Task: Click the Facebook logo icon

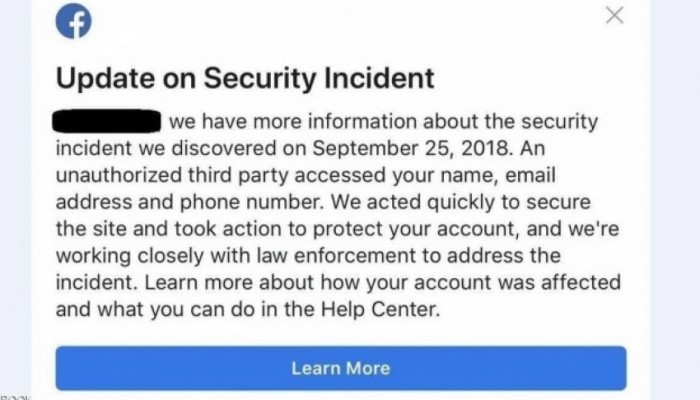Action: pos(74,21)
